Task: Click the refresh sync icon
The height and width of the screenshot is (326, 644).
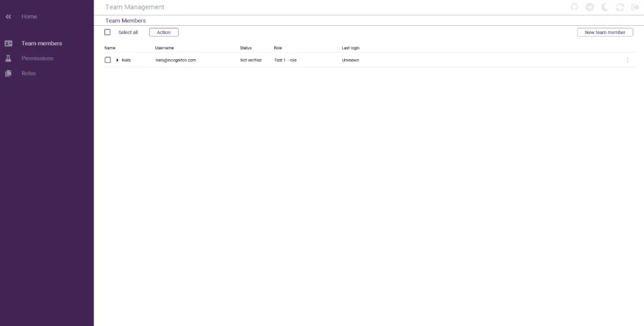Action: pos(619,7)
